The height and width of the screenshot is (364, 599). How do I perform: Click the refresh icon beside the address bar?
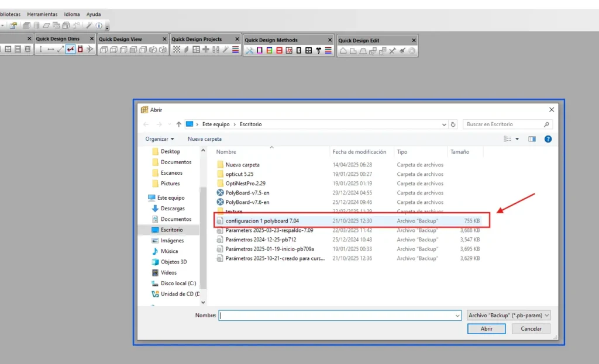(x=453, y=124)
